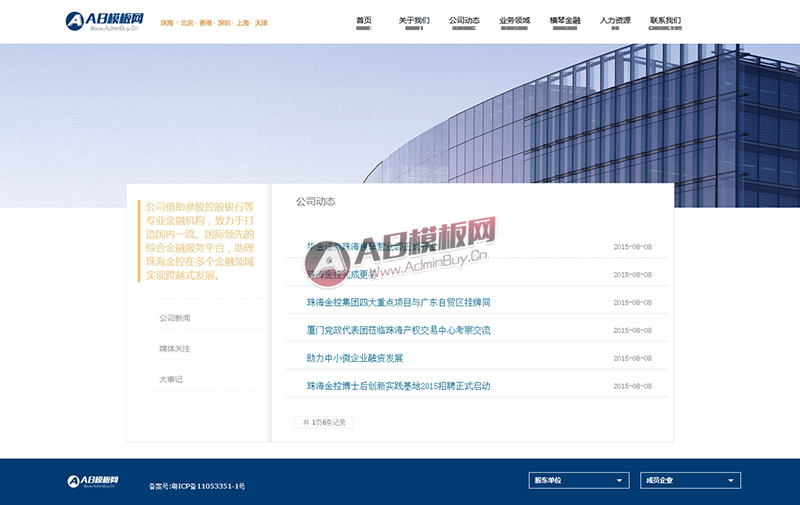Open the 横琴金融 navigation item
The width and height of the screenshot is (800, 505).
click(565, 21)
